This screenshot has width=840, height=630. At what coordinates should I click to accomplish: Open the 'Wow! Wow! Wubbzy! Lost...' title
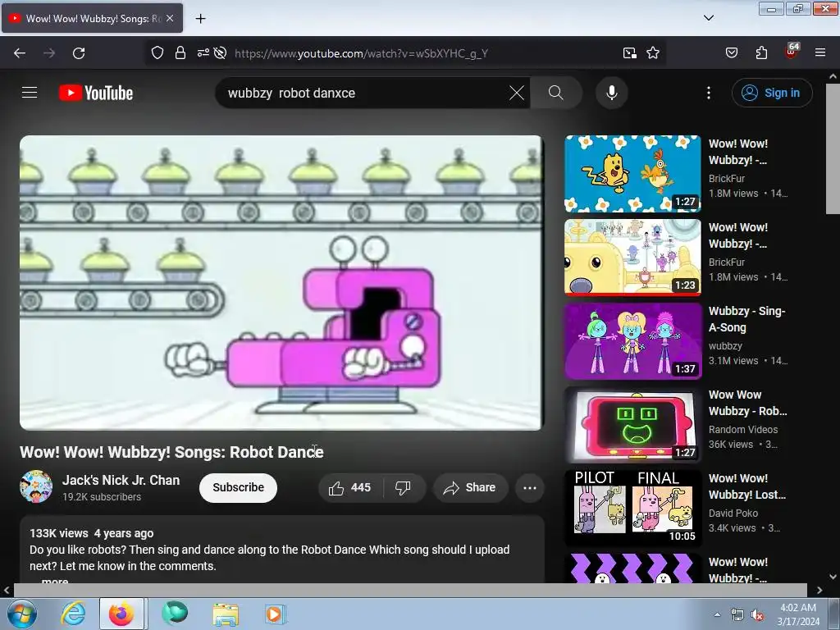(x=747, y=486)
